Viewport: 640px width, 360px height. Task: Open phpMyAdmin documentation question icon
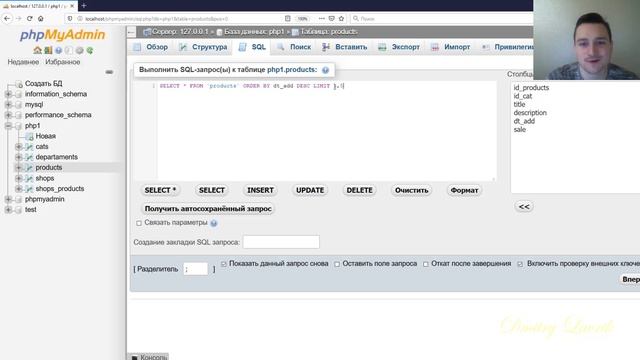(59, 50)
